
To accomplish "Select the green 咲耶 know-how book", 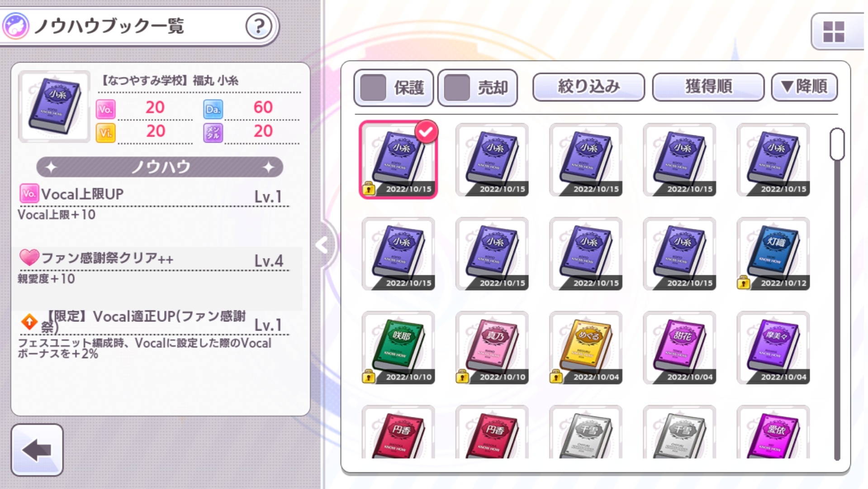I will (x=398, y=348).
